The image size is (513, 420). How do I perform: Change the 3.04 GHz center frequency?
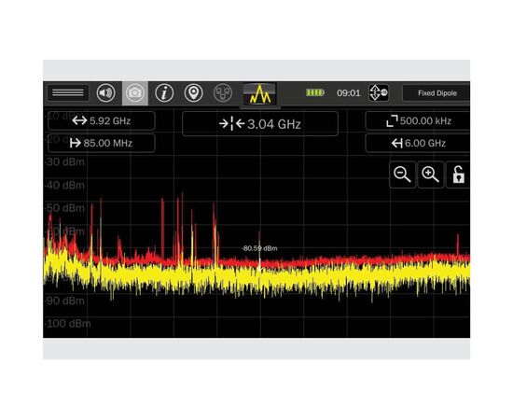coord(260,124)
